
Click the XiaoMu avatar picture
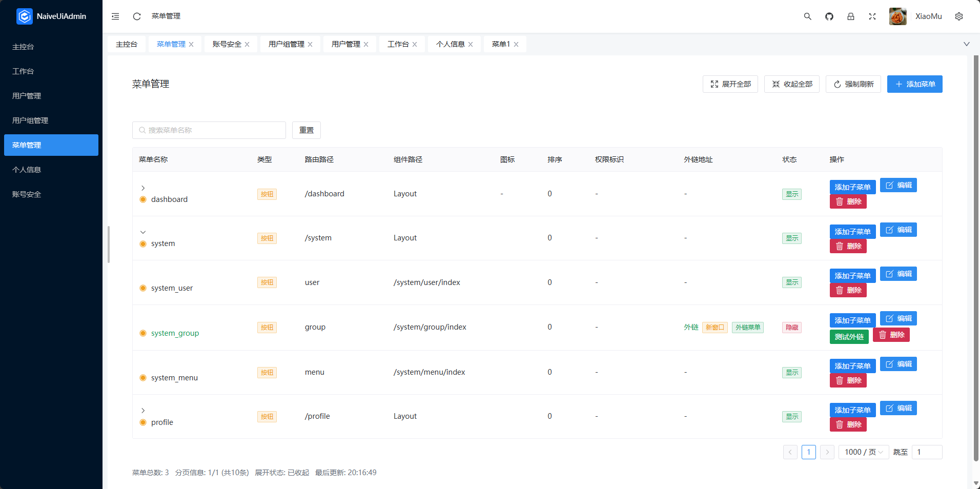897,16
